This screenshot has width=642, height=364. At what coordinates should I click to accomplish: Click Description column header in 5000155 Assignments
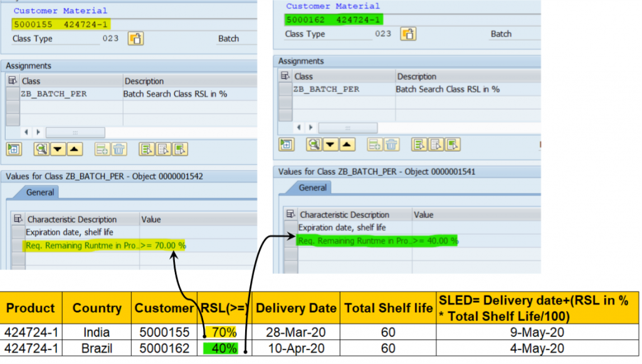pos(190,81)
